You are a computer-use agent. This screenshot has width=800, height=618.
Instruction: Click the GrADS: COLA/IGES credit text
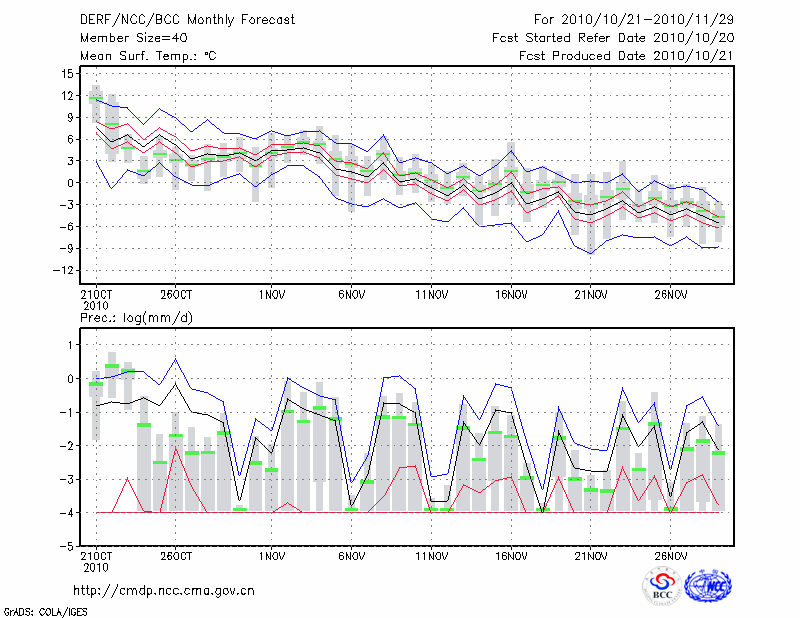point(43,610)
